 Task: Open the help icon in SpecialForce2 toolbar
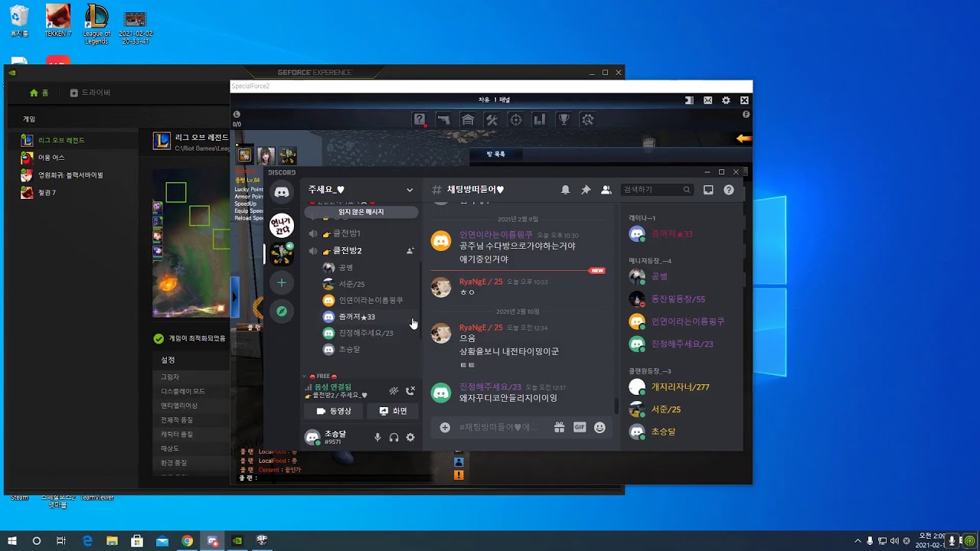click(420, 119)
